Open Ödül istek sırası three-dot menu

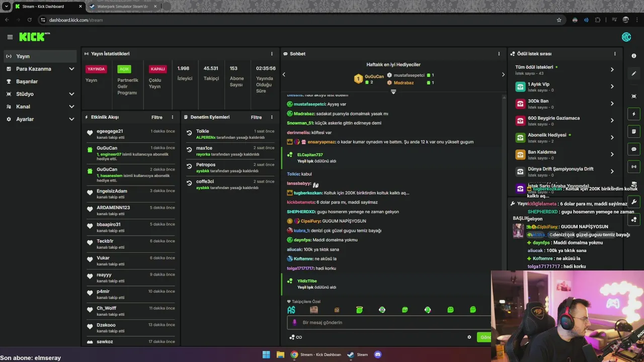point(615,54)
